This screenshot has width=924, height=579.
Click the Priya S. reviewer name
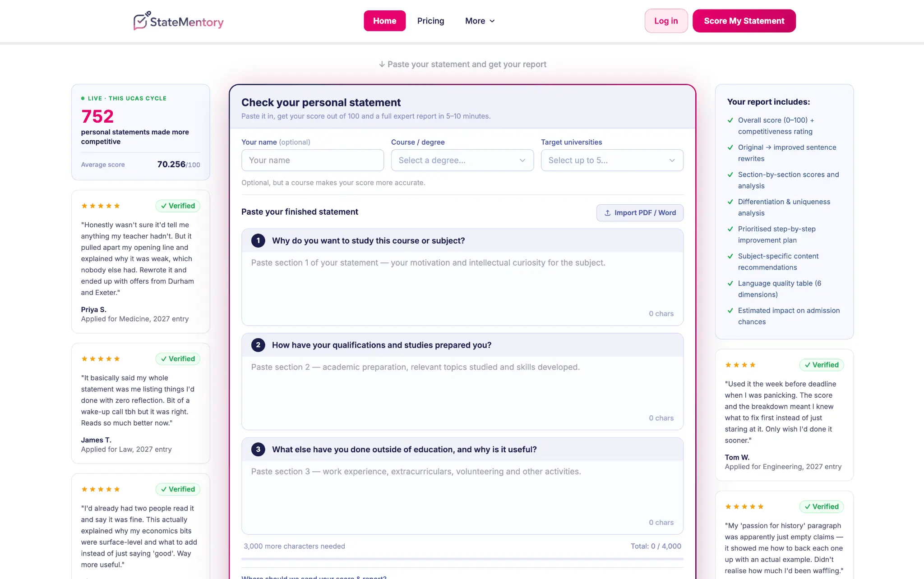[94, 309]
